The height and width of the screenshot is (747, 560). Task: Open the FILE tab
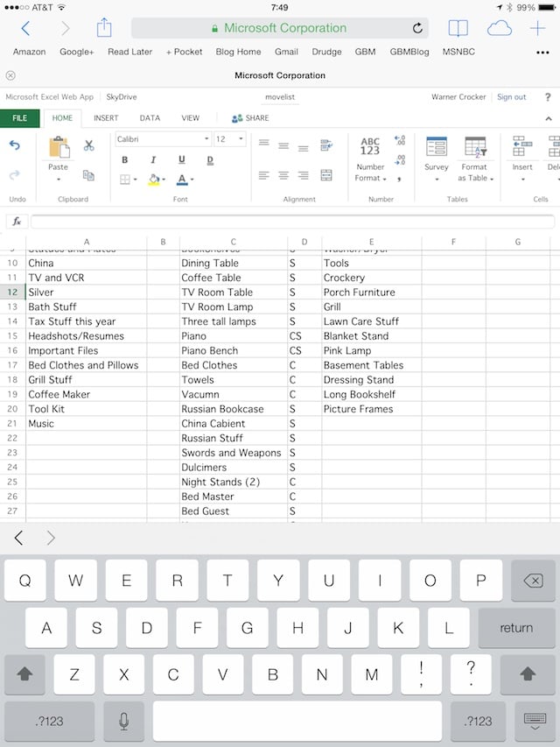tap(19, 118)
